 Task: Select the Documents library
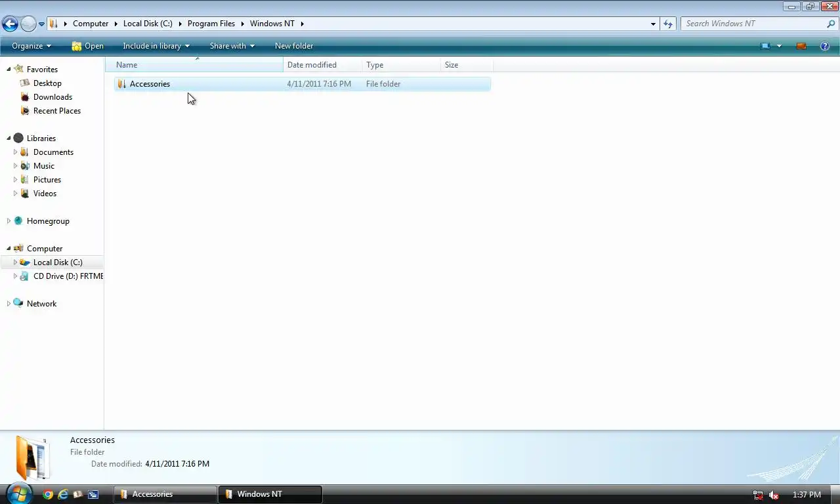(53, 152)
